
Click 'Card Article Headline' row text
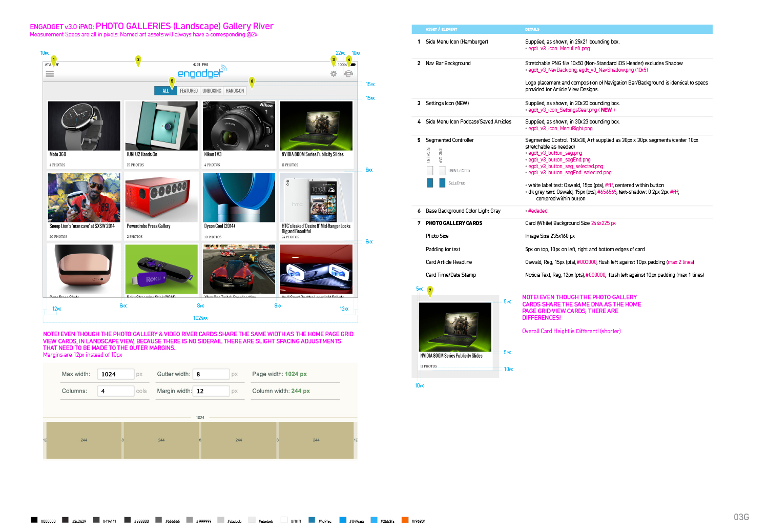coord(449,262)
